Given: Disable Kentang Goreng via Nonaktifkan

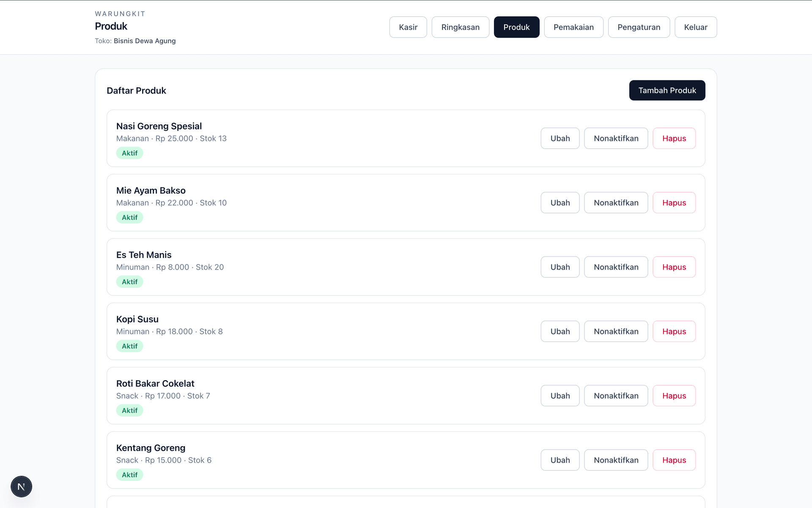Looking at the screenshot, I should 616,460.
